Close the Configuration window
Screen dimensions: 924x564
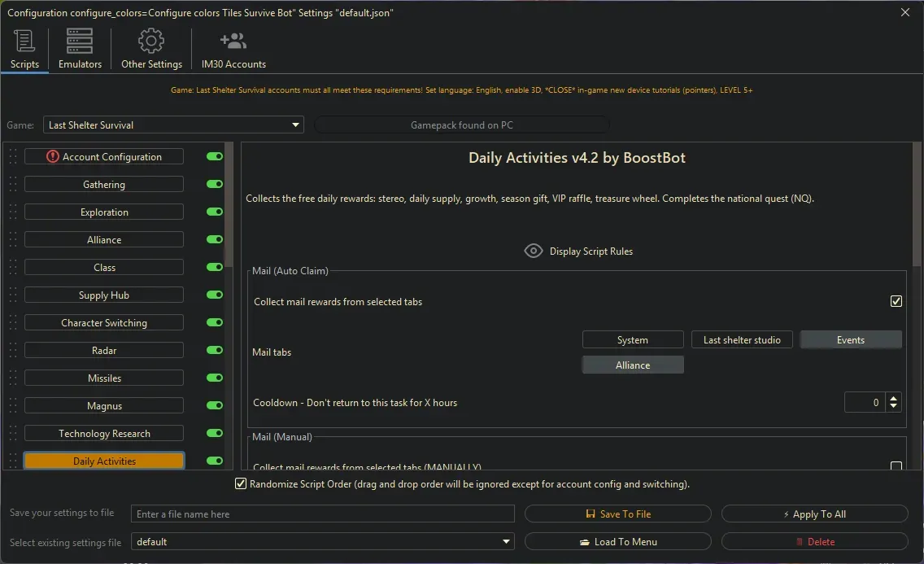905,12
